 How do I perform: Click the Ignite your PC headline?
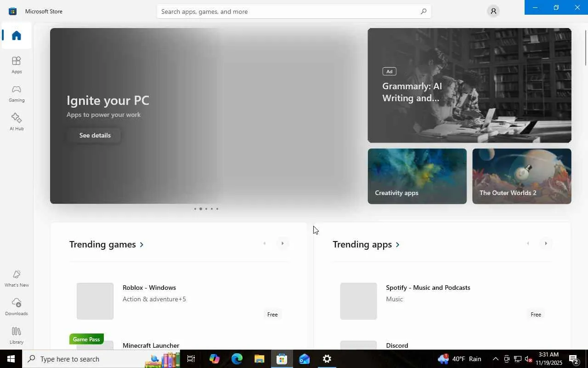(108, 100)
